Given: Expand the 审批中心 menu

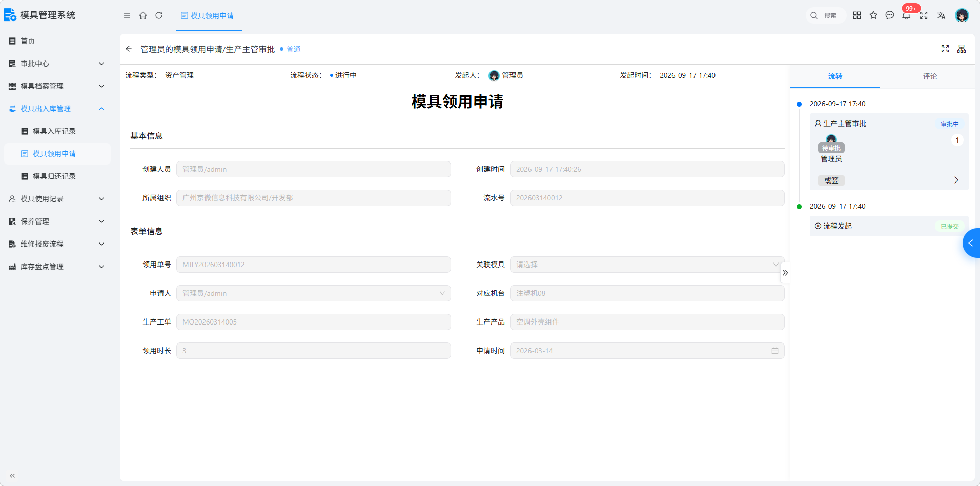Looking at the screenshot, I should (x=57, y=64).
